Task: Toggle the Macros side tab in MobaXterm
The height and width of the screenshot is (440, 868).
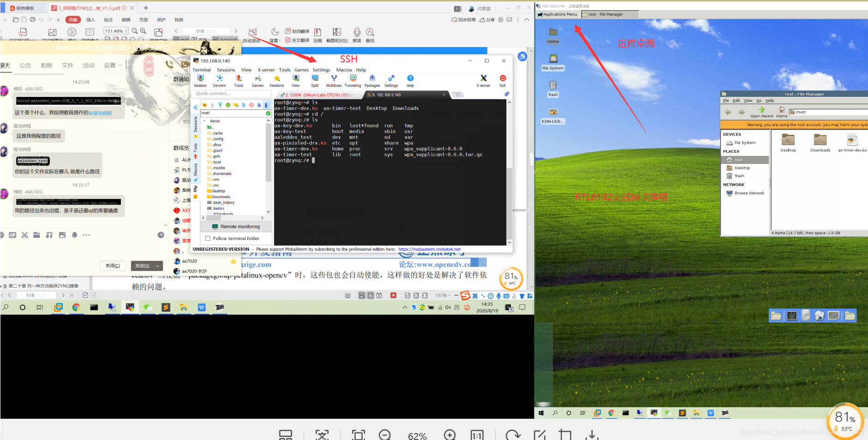Action: point(196,172)
